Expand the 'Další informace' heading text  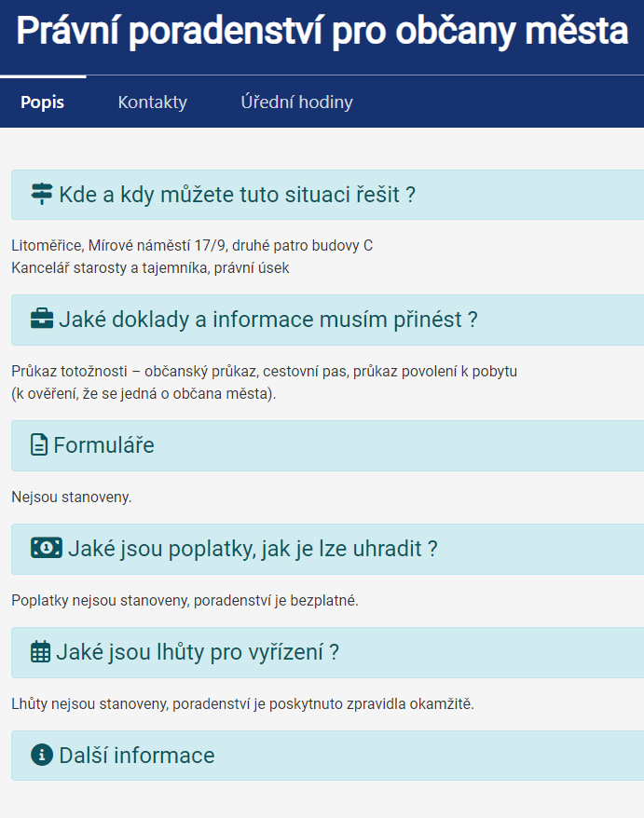pyautogui.click(x=136, y=755)
